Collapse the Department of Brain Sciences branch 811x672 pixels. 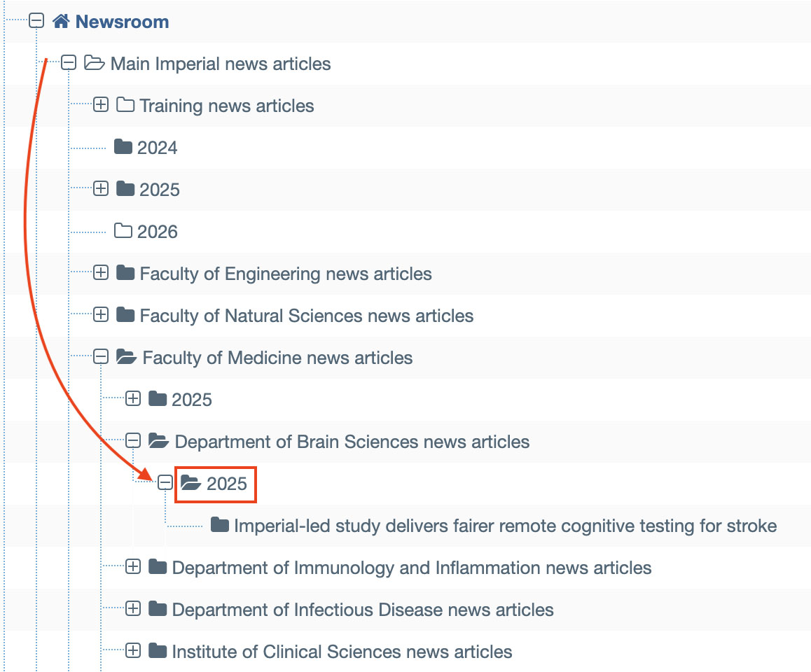pyautogui.click(x=133, y=442)
